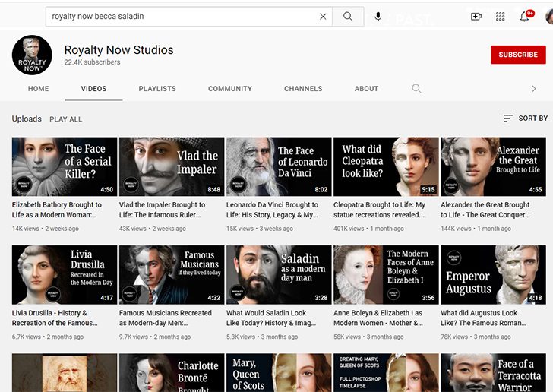Open 'Vlad the Impaler Brought to Life' title
The image size is (553, 392).
tap(163, 210)
